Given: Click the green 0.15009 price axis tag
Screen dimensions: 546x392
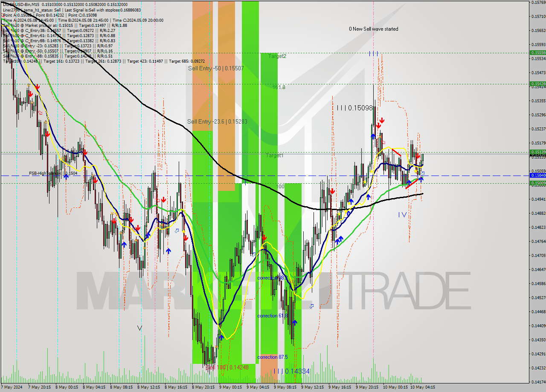Looking at the screenshot, I should [538, 183].
